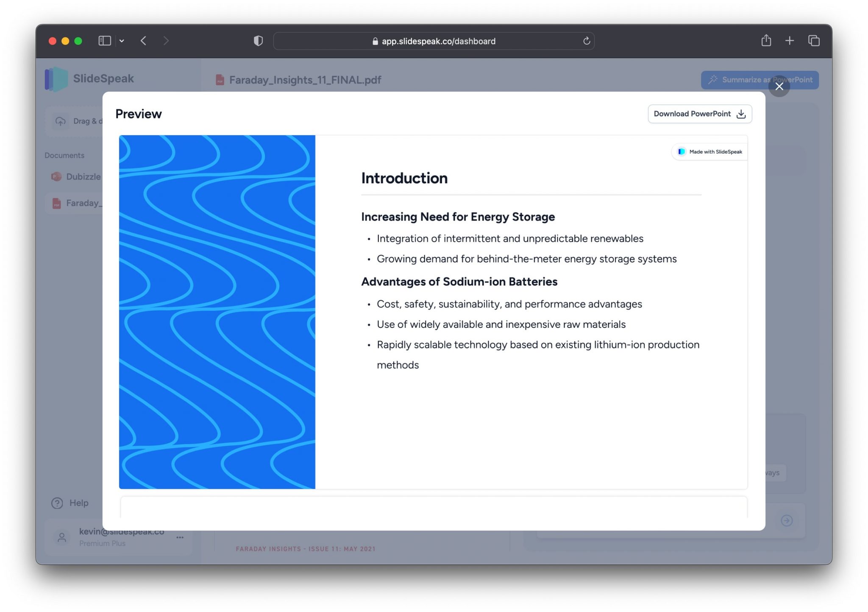
Task: Click the browser back navigation arrow
Action: [144, 41]
